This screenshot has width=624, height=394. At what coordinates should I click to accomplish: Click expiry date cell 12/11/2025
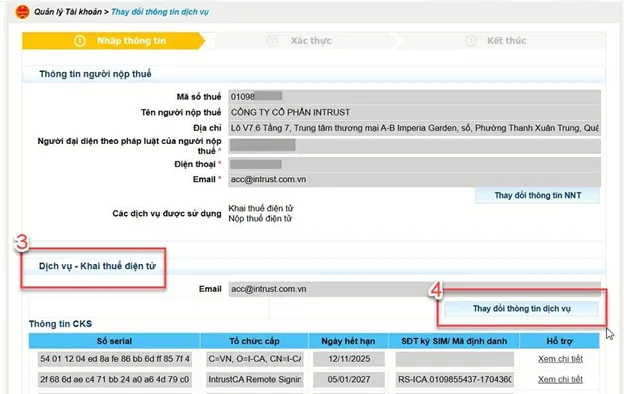[349, 359]
